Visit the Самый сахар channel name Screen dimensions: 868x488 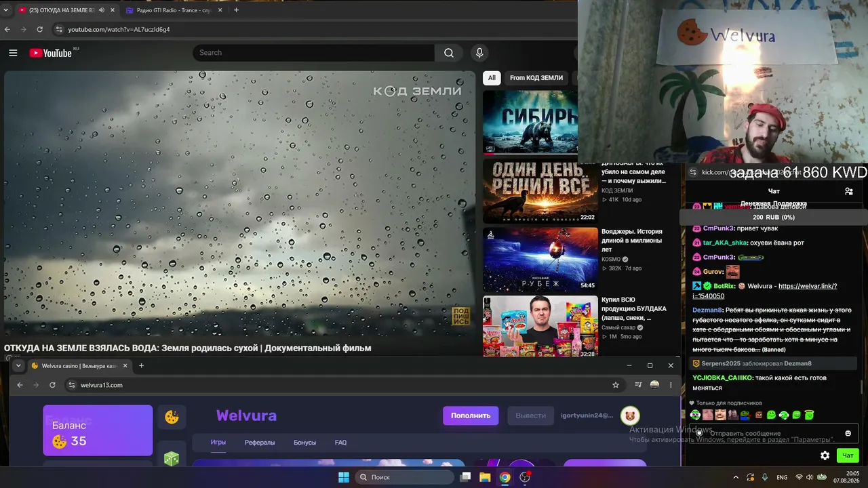(618, 327)
